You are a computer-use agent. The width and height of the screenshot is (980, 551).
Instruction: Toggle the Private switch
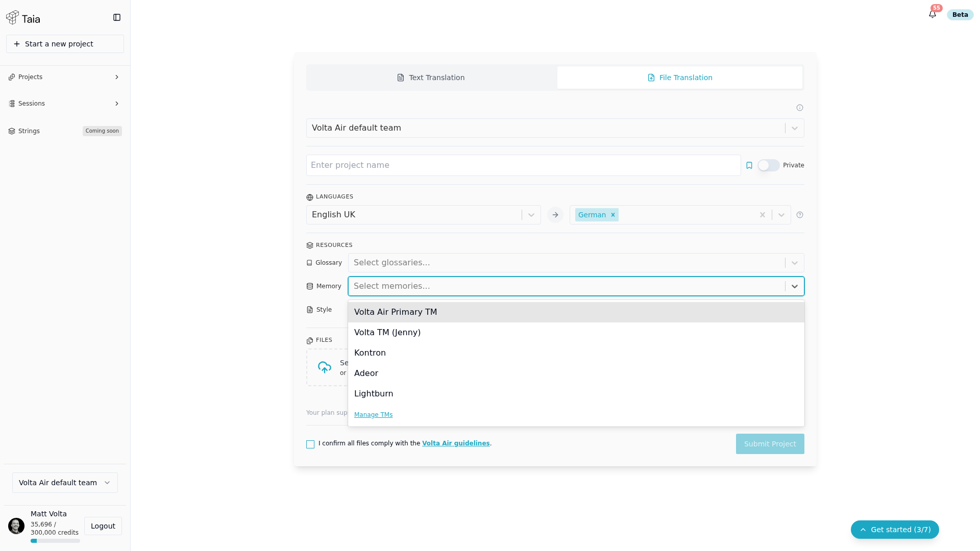pyautogui.click(x=769, y=165)
